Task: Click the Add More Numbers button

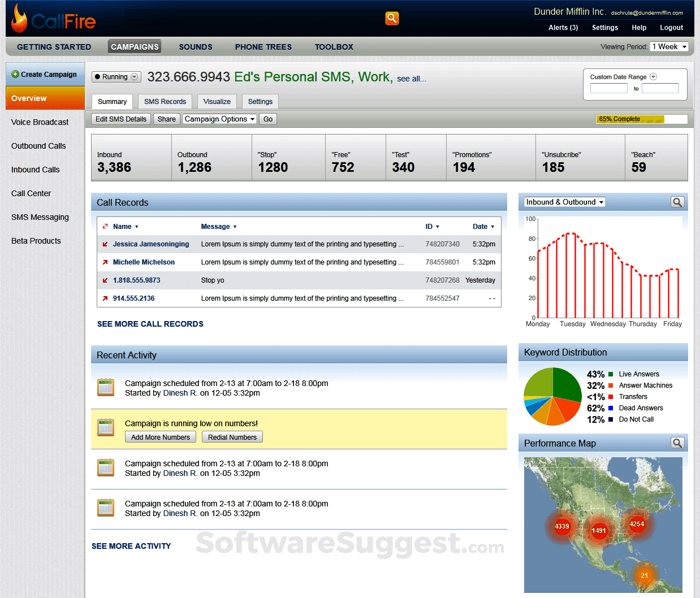Action: (x=160, y=436)
